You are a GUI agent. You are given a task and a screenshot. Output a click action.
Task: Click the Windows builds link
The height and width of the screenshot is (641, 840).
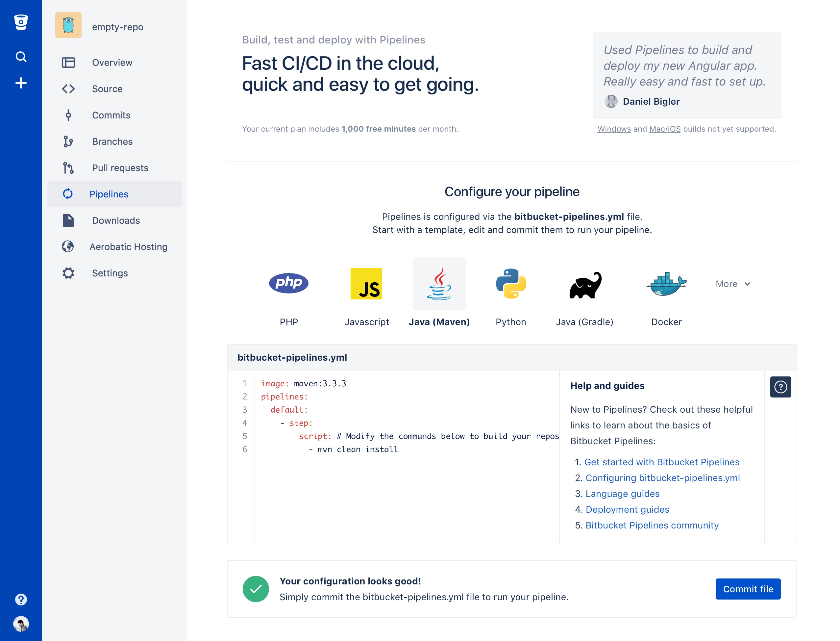pyautogui.click(x=614, y=129)
